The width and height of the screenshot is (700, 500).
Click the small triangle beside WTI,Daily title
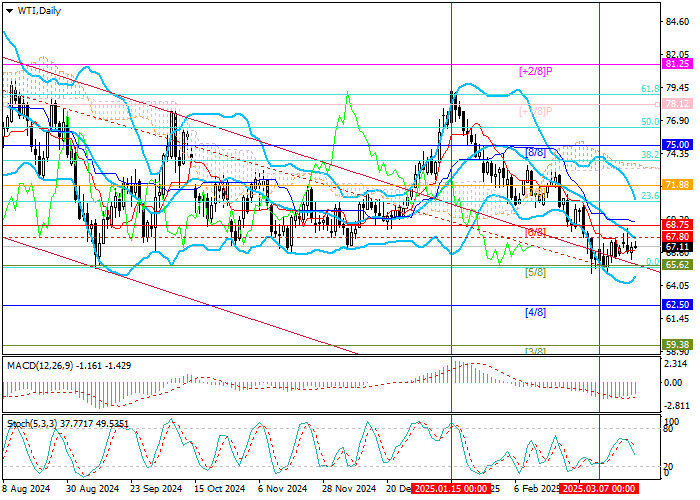(x=7, y=10)
